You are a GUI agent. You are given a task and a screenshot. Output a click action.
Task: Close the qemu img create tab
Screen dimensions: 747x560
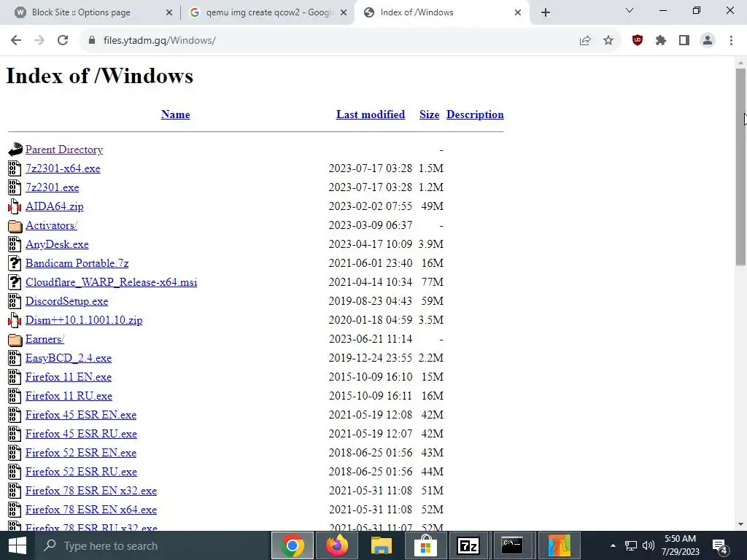point(344,12)
